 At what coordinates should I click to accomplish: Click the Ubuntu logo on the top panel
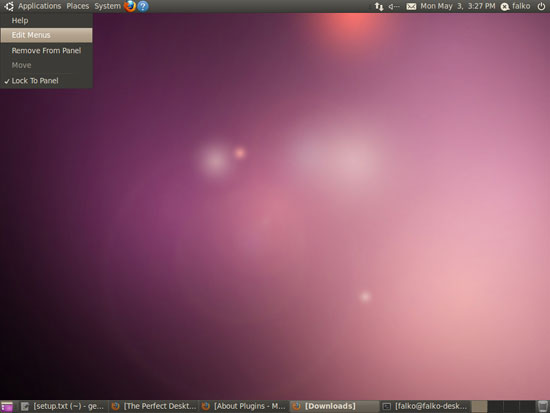(9, 6)
